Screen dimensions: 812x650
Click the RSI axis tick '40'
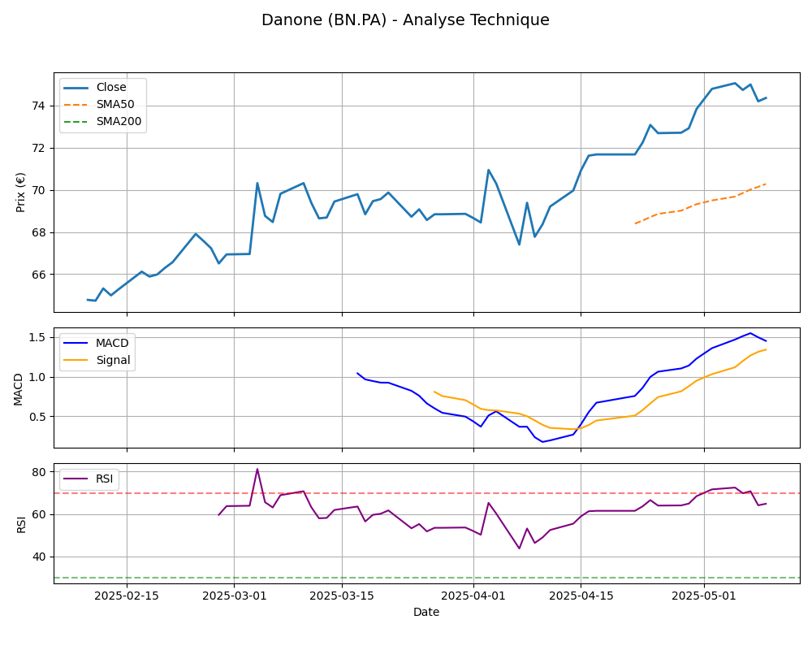(38, 557)
